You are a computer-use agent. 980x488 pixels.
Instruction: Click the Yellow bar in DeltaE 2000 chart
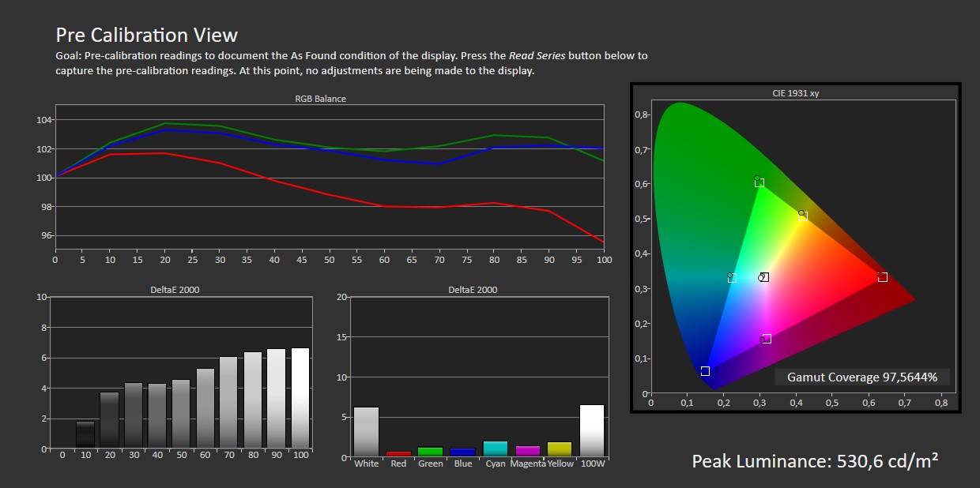(560, 449)
